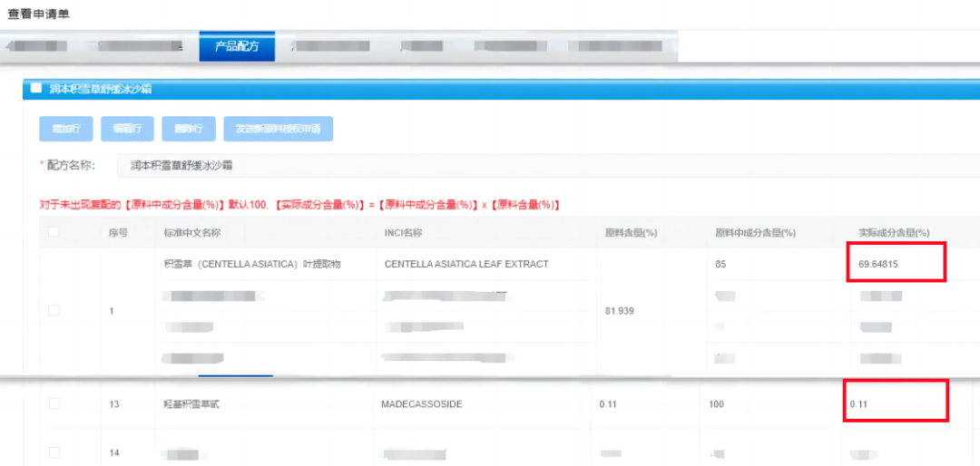Select the 羟基积雪草甙 cell
Viewport: 980px width, 466px height.
tap(190, 404)
